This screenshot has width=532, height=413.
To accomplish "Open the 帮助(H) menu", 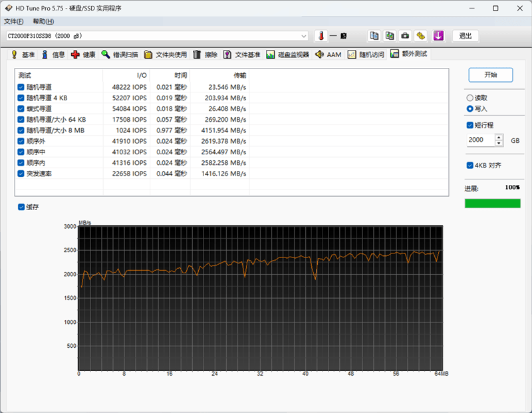I will click(43, 21).
